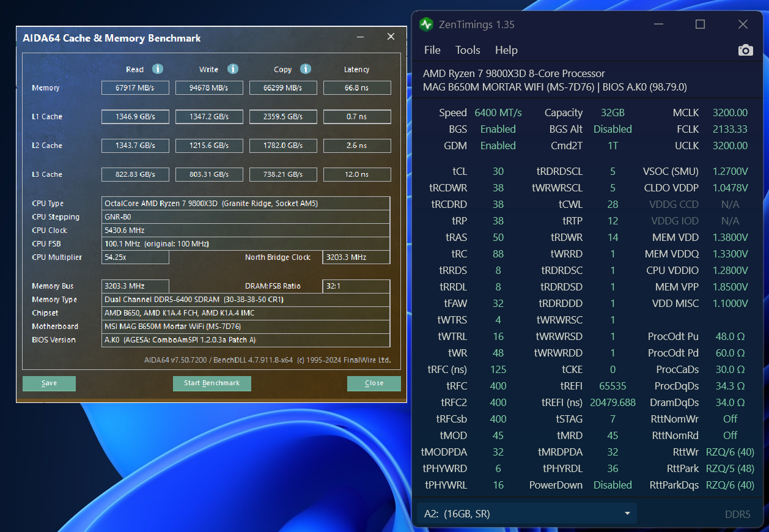769x532 pixels.
Task: Minimize the ZenTimings window
Action: pyautogui.click(x=658, y=24)
